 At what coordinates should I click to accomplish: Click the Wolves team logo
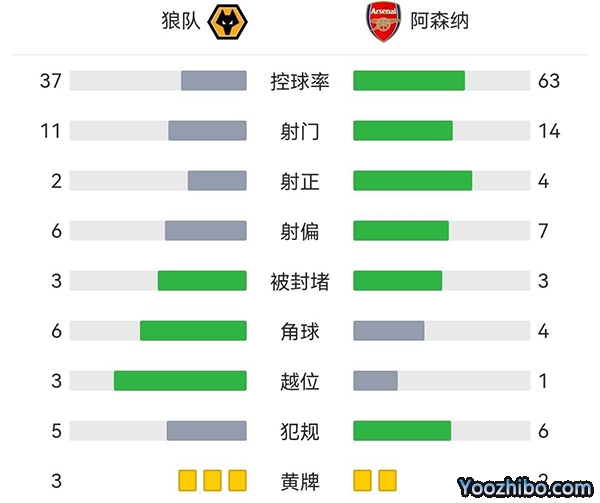tap(227, 23)
